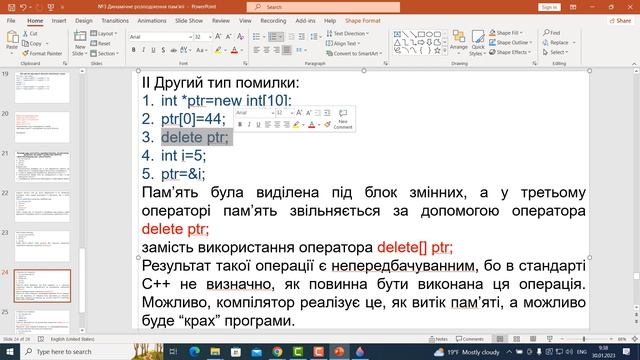Open Google Chrome from taskbar
The width and height of the screenshot is (640, 360).
pyautogui.click(x=277, y=351)
